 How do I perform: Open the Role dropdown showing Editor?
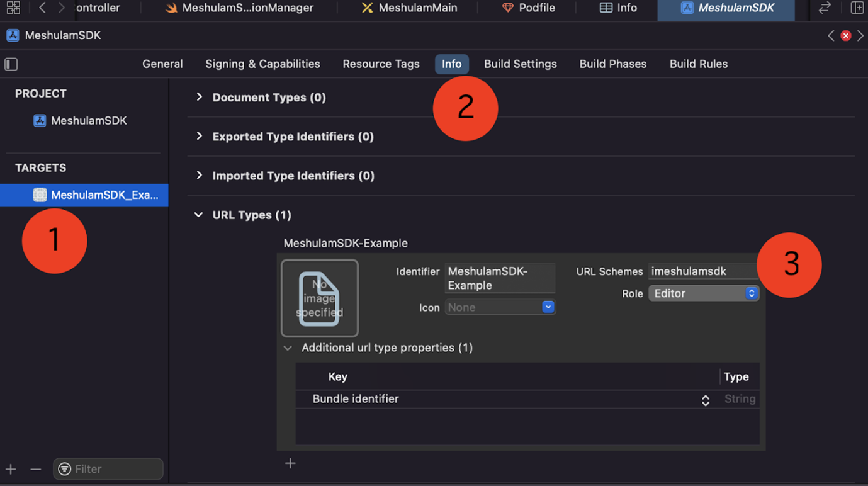703,293
